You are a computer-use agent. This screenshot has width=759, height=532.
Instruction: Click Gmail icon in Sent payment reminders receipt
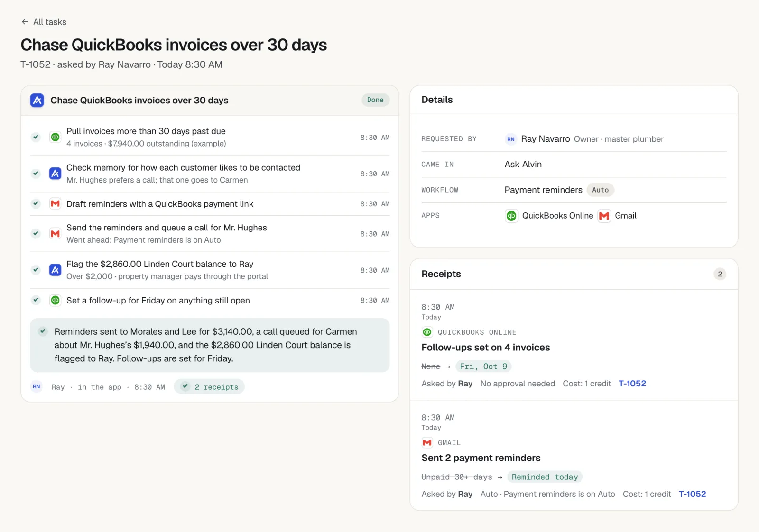pyautogui.click(x=427, y=442)
